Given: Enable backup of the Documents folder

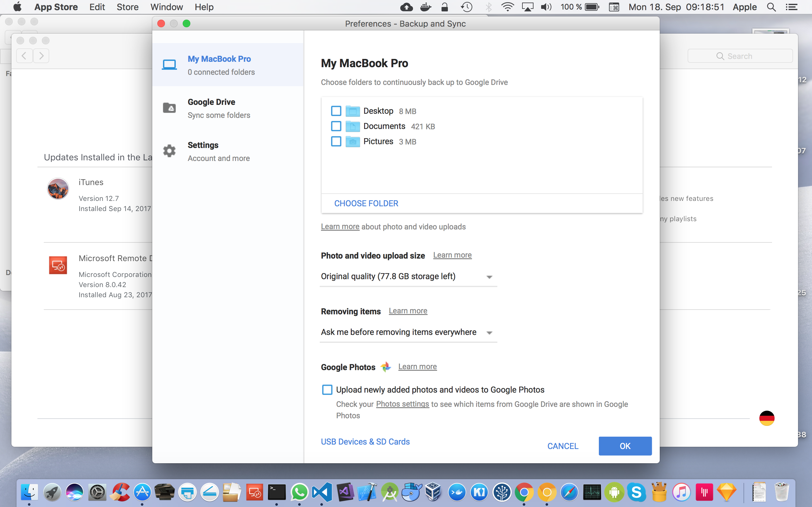Looking at the screenshot, I should [336, 126].
